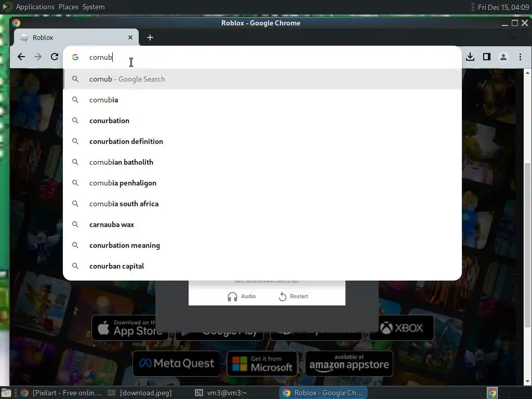This screenshot has height=399, width=532.
Task: Focus the address bar containing cornub
Action: tap(262, 57)
